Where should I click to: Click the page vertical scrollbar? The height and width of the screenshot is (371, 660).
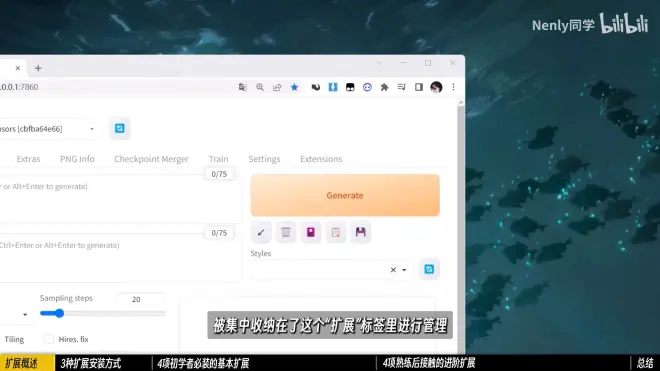[x=461, y=227]
